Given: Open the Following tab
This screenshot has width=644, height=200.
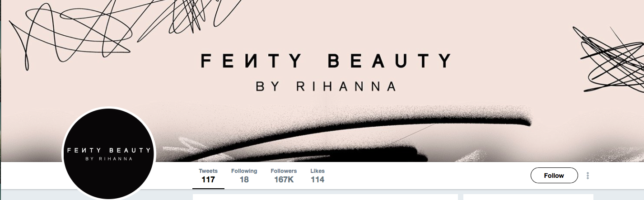Looking at the screenshot, I should click(x=244, y=176).
